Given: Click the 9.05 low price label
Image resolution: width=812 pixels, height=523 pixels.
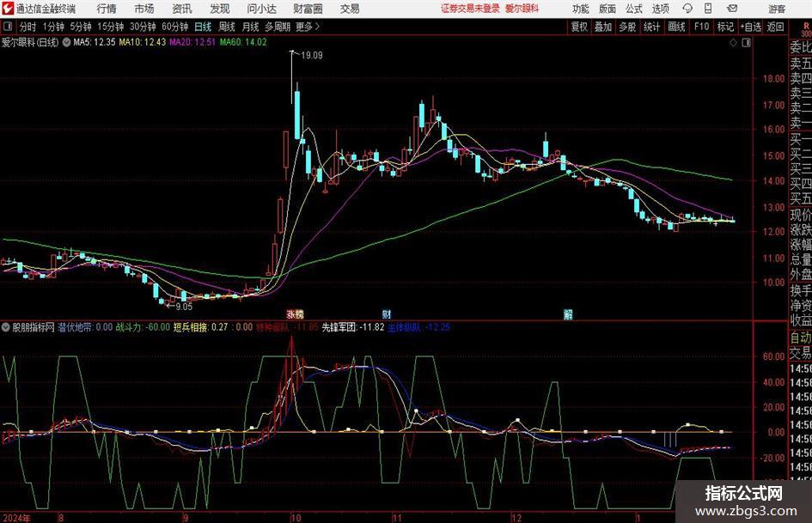Looking at the screenshot, I should (x=184, y=307).
